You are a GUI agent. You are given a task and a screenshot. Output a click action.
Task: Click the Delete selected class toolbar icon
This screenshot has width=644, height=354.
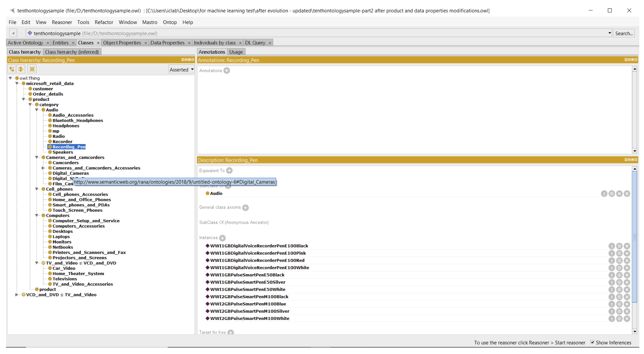pos(32,69)
